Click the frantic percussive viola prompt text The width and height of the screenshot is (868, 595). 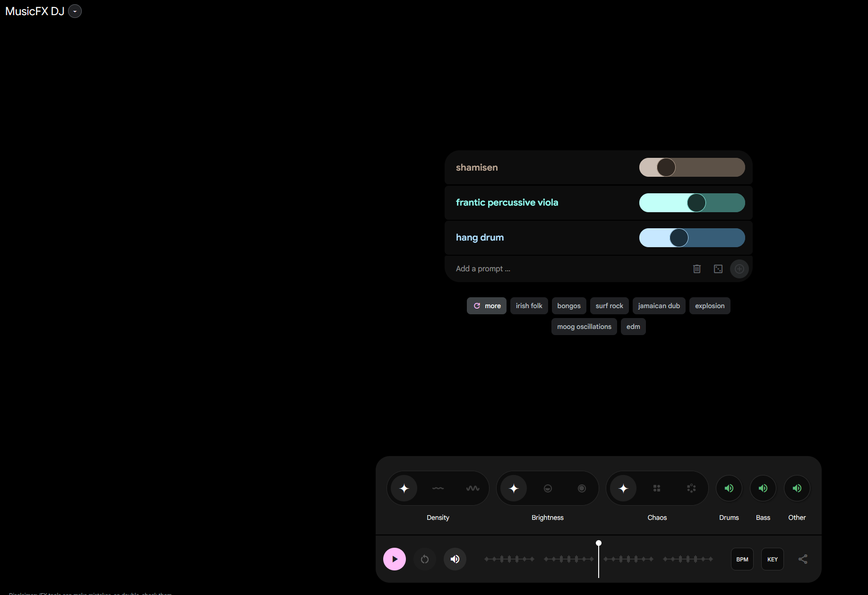pos(507,202)
